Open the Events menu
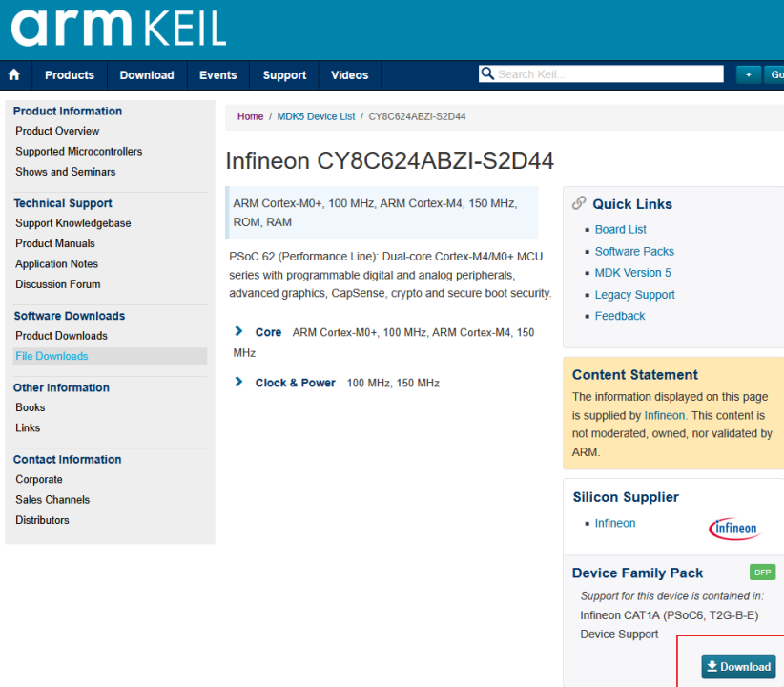 tap(218, 75)
